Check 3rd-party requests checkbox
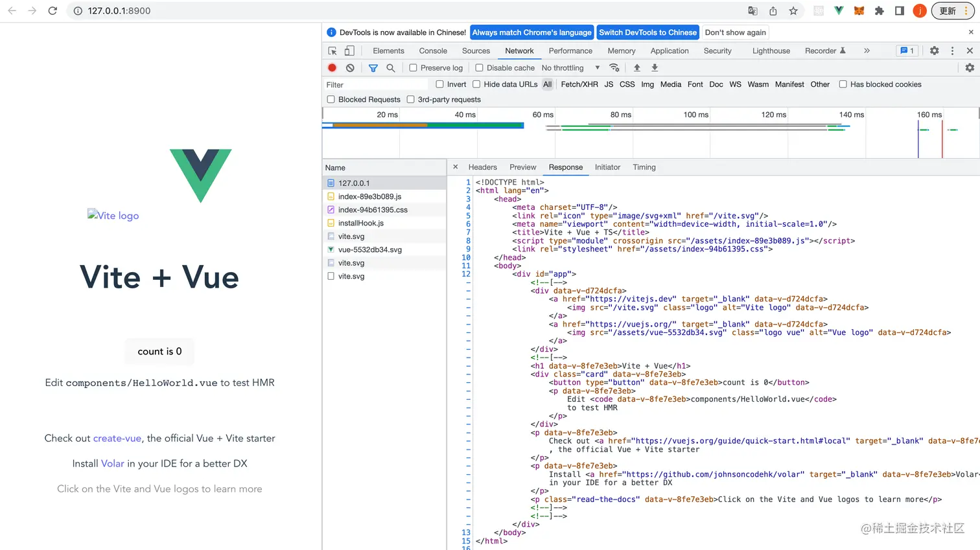The image size is (980, 550). click(410, 99)
